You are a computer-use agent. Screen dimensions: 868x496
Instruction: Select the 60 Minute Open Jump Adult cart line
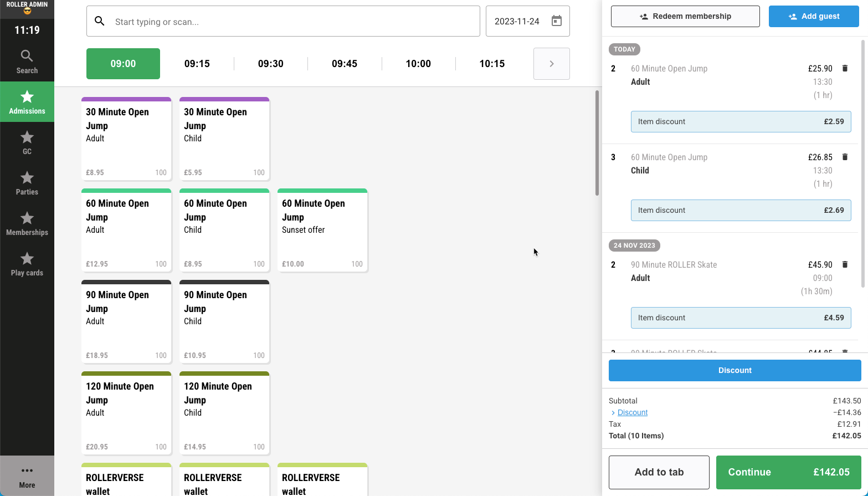tap(731, 82)
